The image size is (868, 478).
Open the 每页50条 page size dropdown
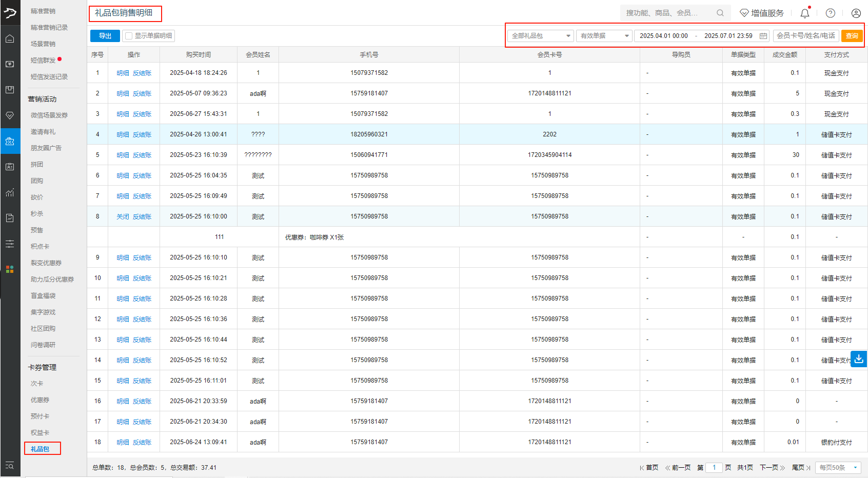839,468
